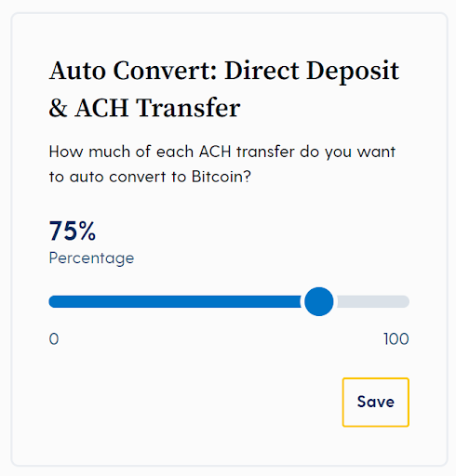
Task: Select the word 'Deposit' in title
Action: (x=353, y=72)
